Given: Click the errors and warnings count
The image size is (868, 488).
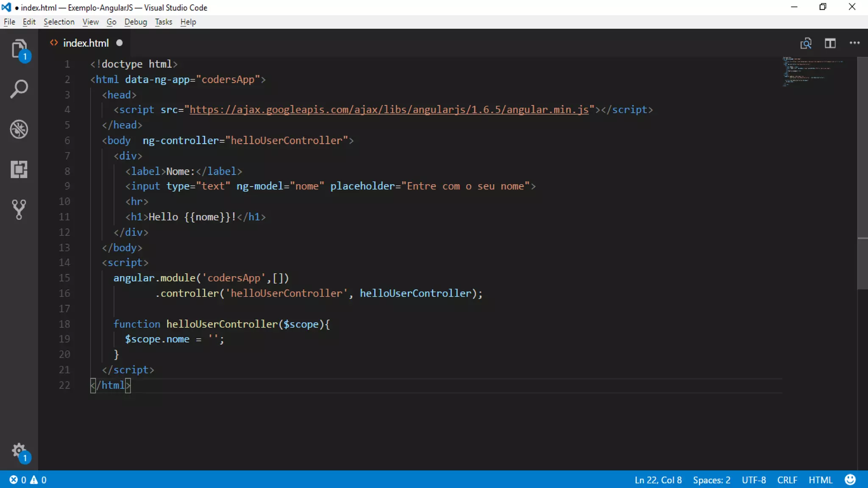Looking at the screenshot, I should [28, 480].
